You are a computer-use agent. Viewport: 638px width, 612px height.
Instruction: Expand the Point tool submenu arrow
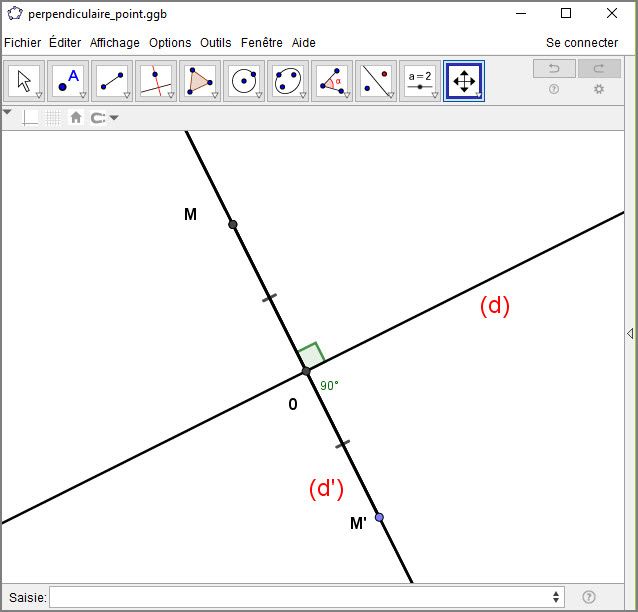pyautogui.click(x=83, y=95)
